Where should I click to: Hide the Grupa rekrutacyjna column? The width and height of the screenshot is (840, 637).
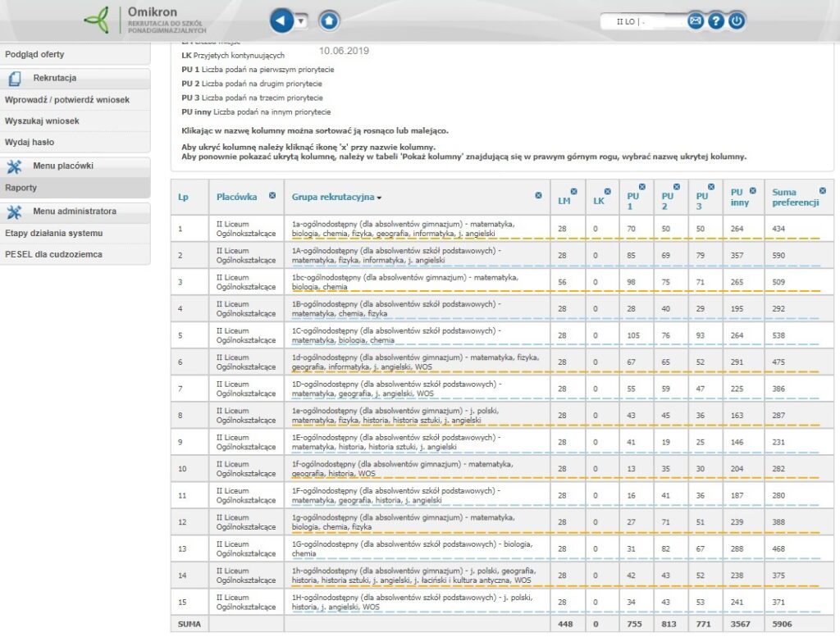[538, 195]
